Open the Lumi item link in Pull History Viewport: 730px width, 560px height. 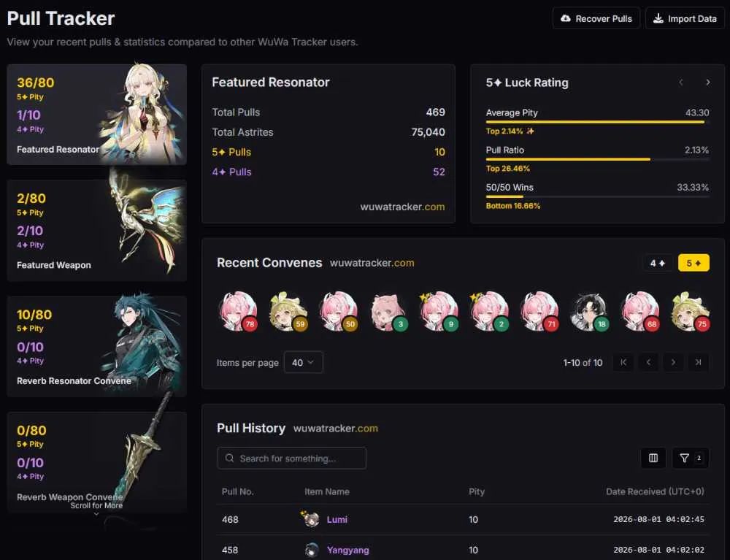[x=337, y=520]
